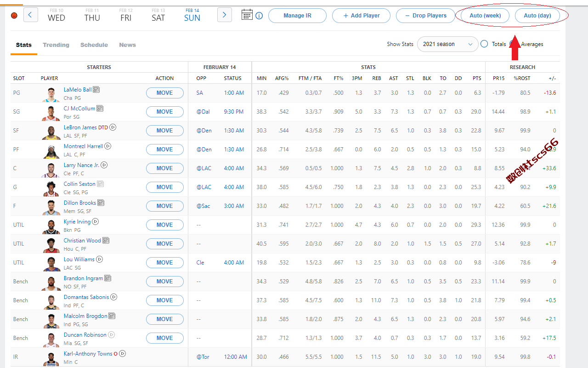Click 3:00 AM game time for Dillon Brooks

click(234, 206)
